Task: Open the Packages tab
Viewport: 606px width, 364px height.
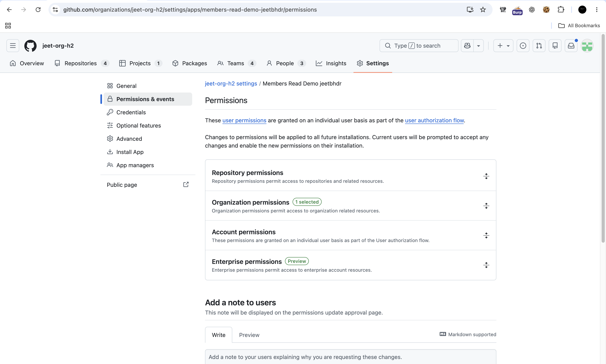Action: pos(190,63)
